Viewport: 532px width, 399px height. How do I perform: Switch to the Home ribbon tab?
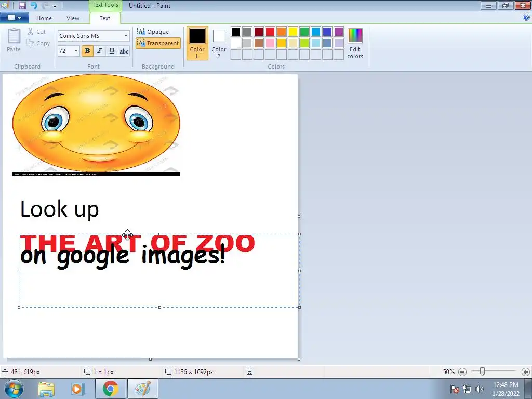(x=44, y=18)
